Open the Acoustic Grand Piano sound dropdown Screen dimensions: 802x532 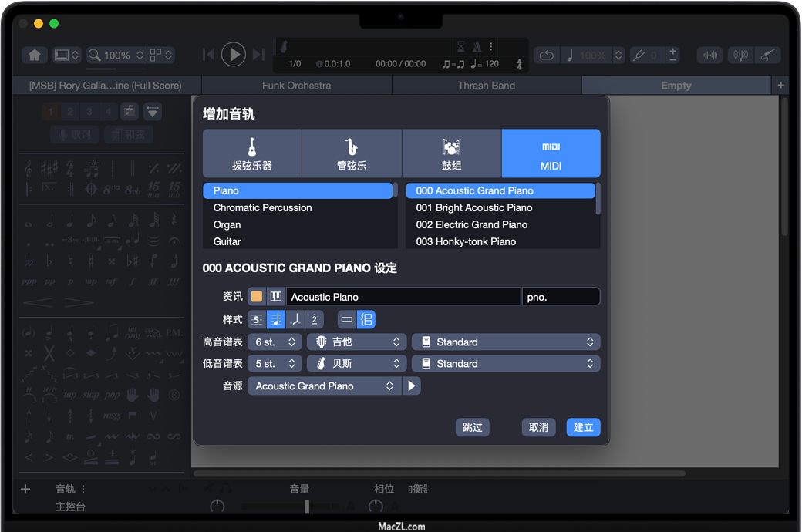tap(324, 386)
